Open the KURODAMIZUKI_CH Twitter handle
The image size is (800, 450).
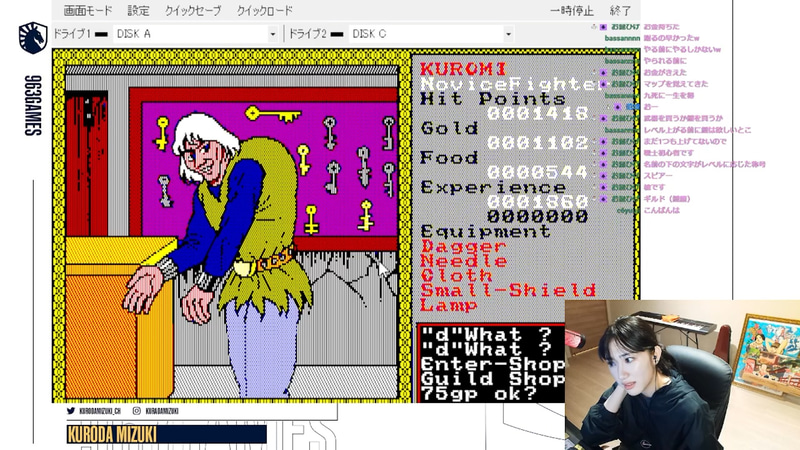pos(100,411)
